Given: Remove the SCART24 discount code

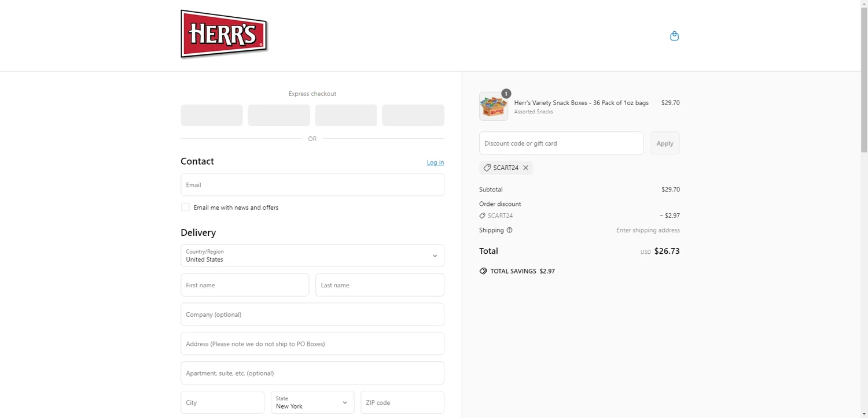Looking at the screenshot, I should pyautogui.click(x=525, y=168).
